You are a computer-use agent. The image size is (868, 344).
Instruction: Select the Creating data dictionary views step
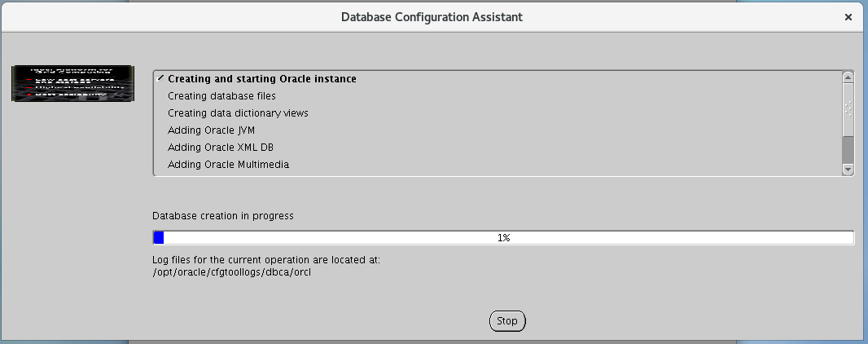[238, 113]
